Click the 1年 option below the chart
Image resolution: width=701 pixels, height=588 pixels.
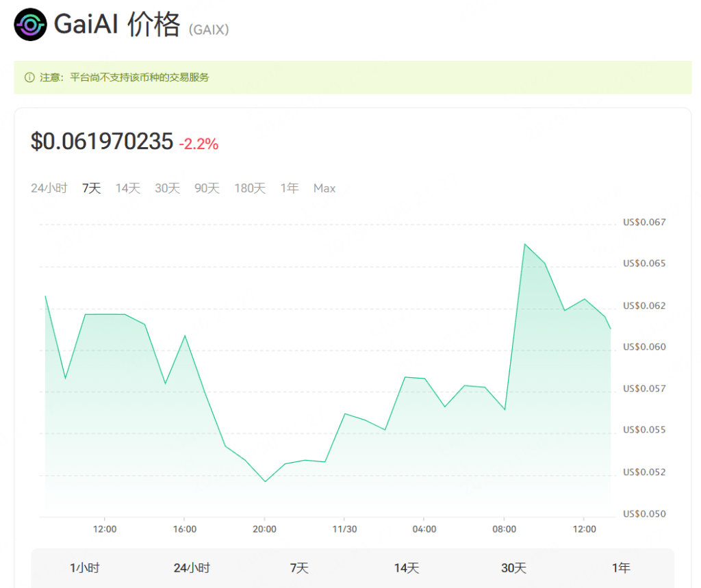tap(622, 567)
